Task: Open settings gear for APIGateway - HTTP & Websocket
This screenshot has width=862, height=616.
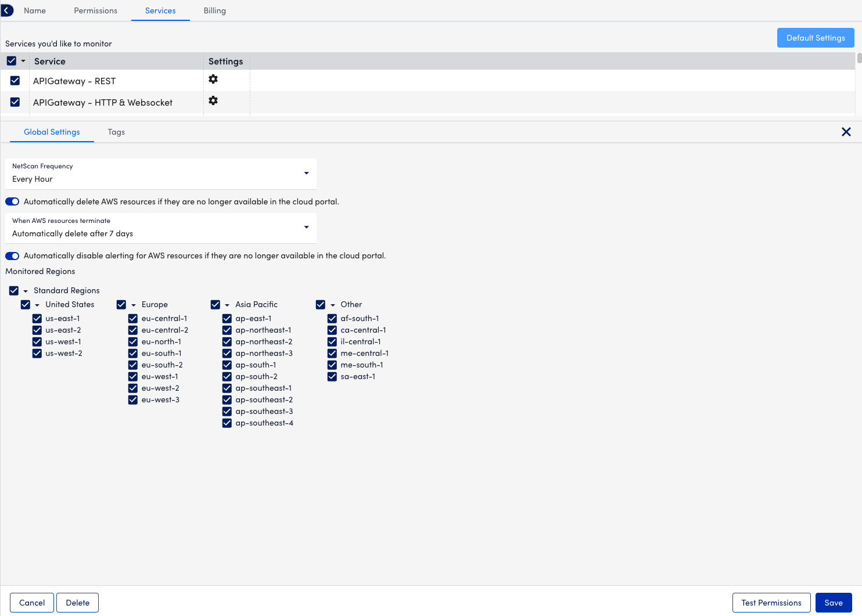Action: click(x=213, y=100)
